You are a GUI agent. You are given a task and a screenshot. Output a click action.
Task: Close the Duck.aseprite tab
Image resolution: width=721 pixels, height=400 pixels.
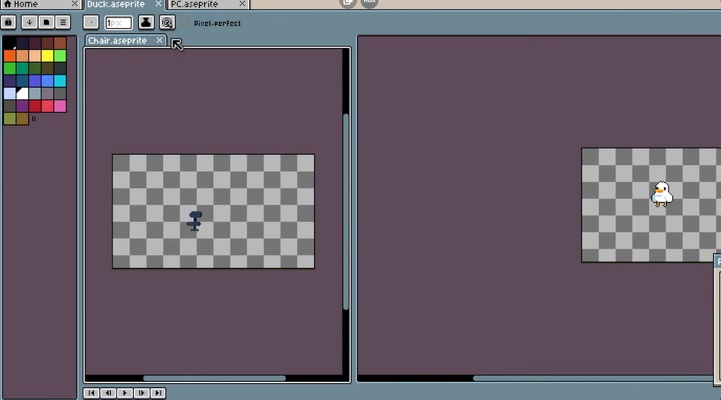tap(158, 4)
